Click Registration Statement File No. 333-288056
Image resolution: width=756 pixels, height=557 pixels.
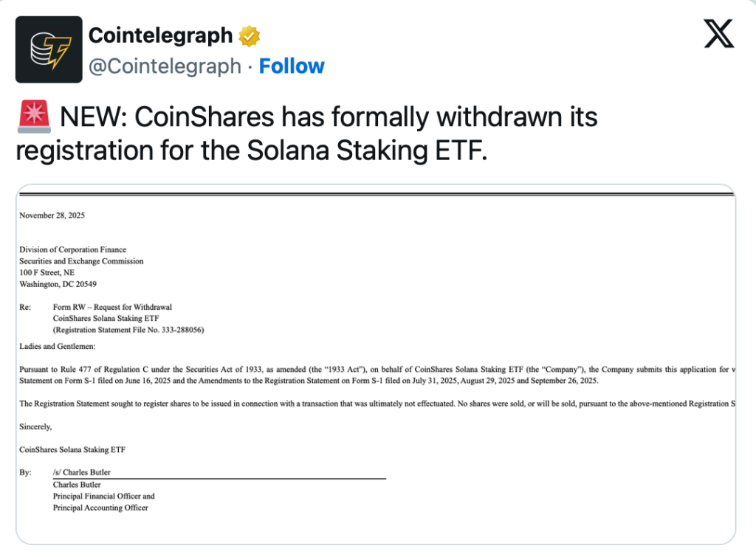click(128, 330)
